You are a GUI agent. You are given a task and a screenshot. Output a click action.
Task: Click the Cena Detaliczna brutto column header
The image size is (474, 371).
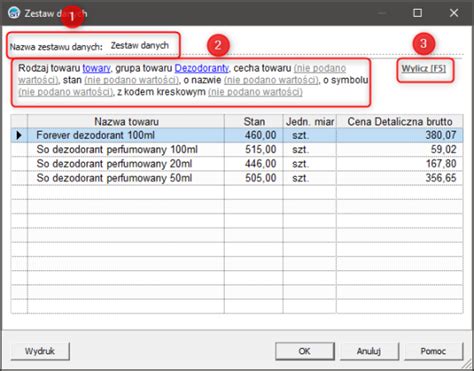click(400, 121)
